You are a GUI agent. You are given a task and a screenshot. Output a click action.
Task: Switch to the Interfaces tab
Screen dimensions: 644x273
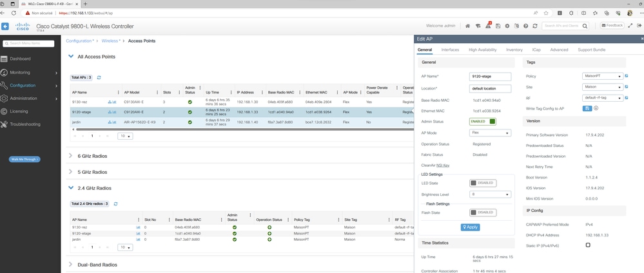(450, 50)
